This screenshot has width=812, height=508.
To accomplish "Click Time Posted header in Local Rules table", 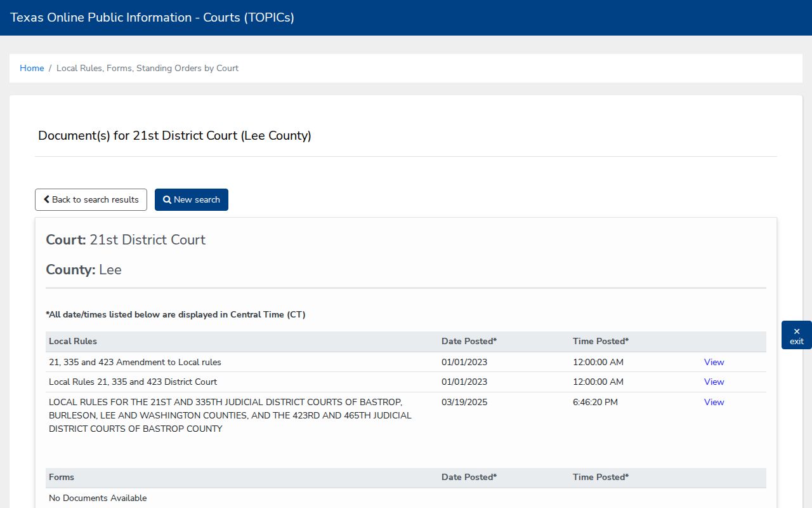I will click(x=601, y=341).
